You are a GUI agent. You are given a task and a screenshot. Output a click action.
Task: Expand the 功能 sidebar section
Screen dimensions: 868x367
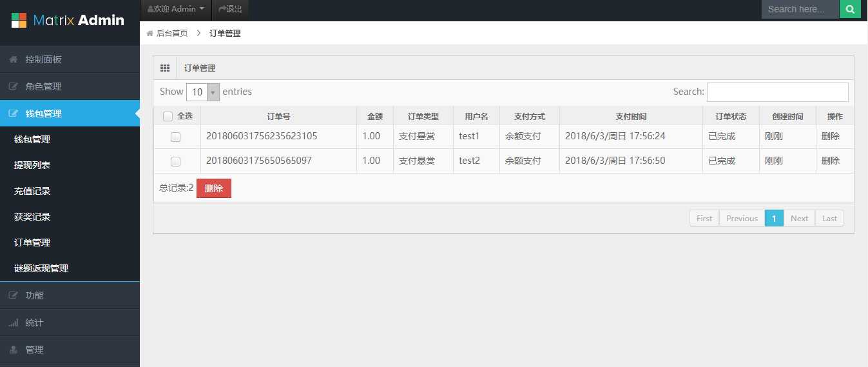tap(70, 295)
